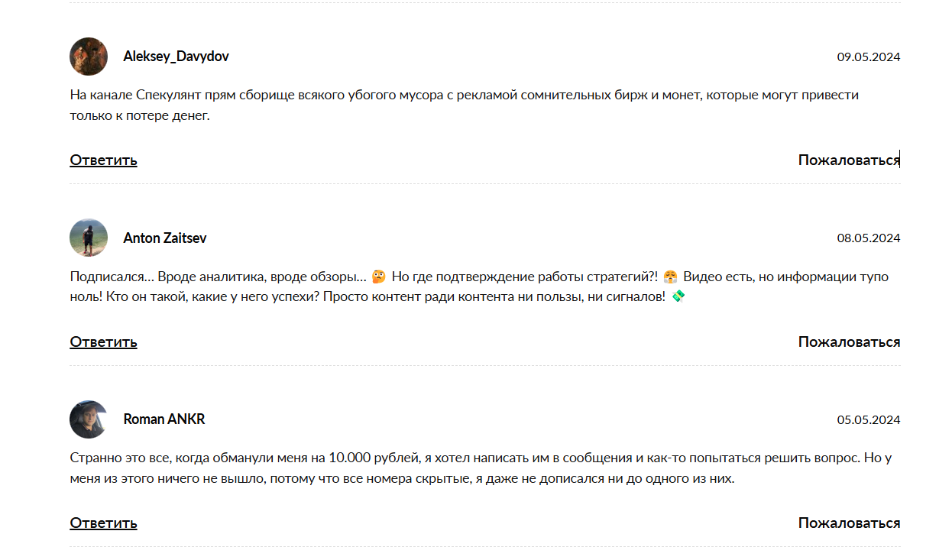This screenshot has width=952, height=560.
Task: Click the flying money emoji
Action: coord(678,296)
